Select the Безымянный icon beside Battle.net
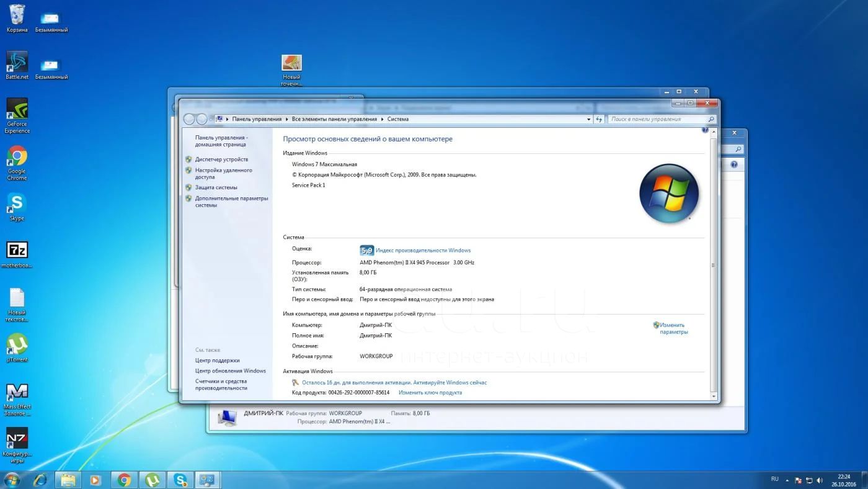868x489 pixels. 51,68
